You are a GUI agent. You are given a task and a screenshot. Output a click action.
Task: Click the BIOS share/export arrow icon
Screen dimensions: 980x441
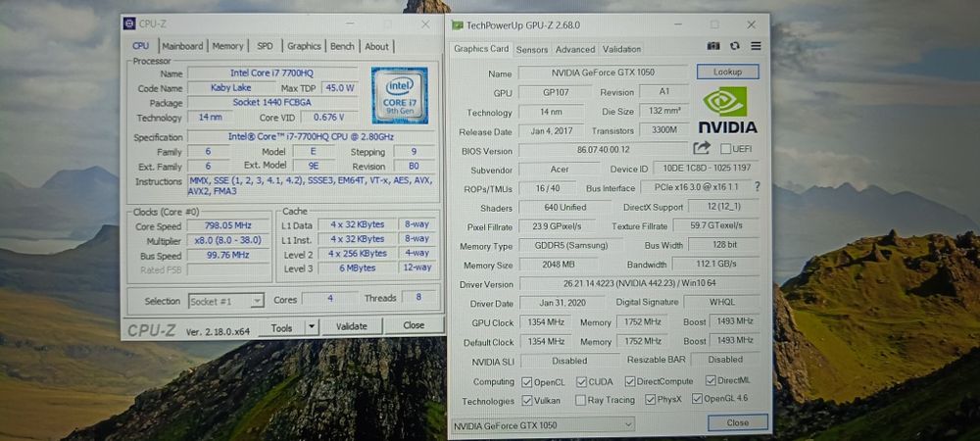[702, 148]
